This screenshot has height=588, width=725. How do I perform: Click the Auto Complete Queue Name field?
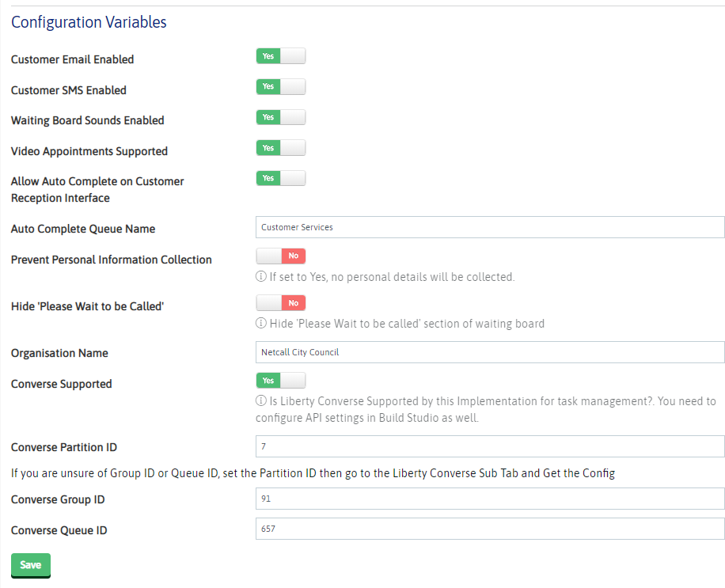[489, 227]
